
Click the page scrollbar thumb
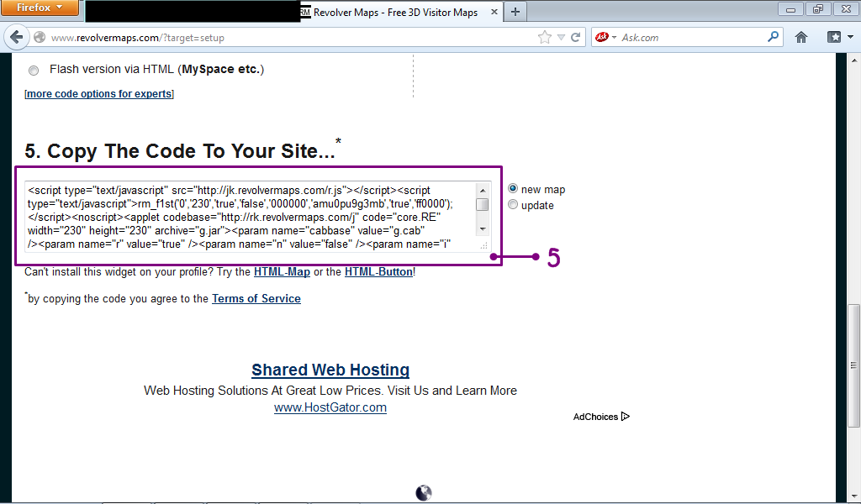[853, 365]
